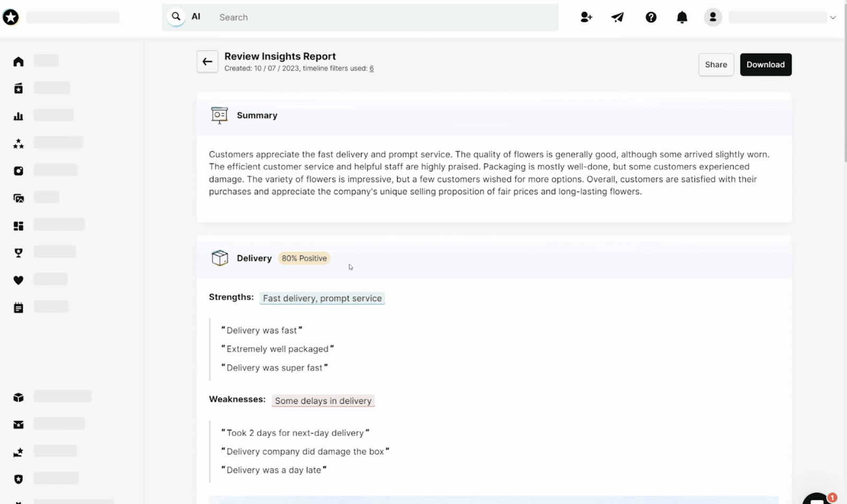Click "Took 2 days for next-day delivery"
This screenshot has height=504, width=847.
(x=295, y=433)
